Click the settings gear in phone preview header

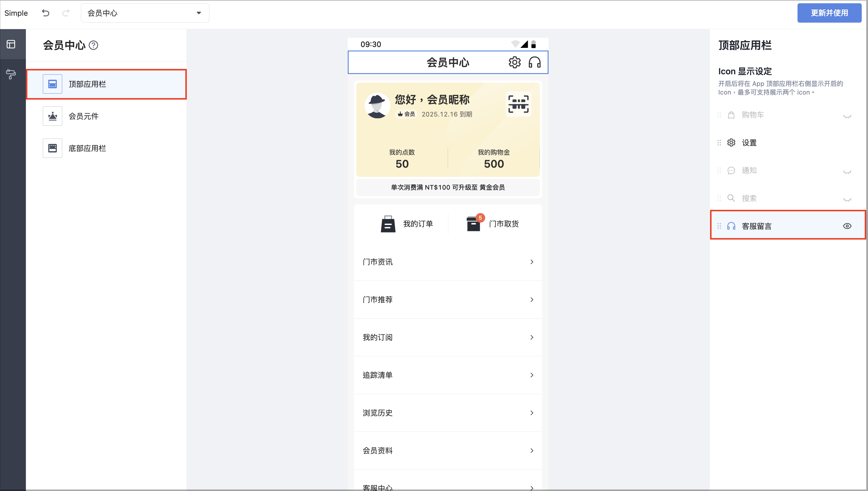tap(515, 62)
